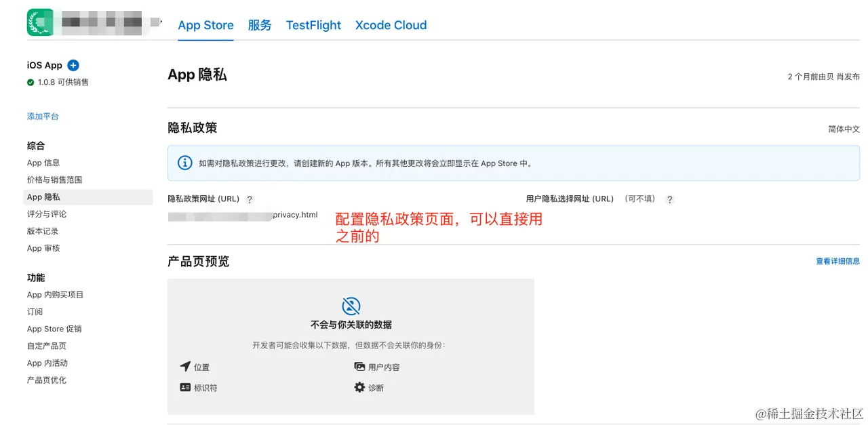Viewport: 868px width, 425px height.
Task: Click the info icon in the blue notice banner
Action: point(184,163)
